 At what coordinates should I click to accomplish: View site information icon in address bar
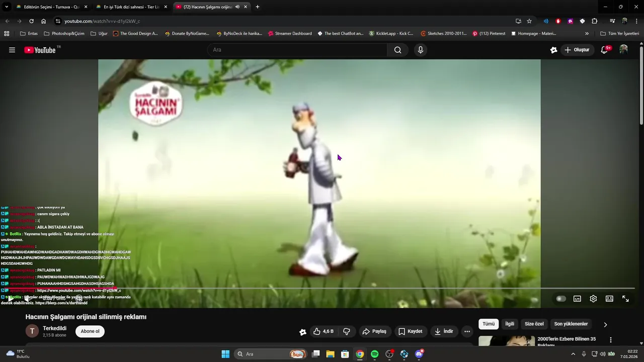58,21
